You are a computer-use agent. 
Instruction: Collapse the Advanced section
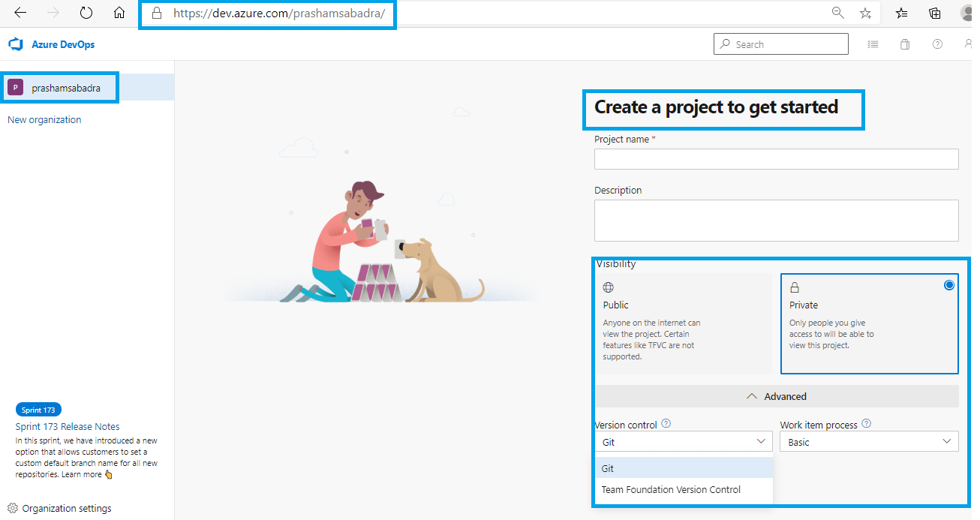776,396
